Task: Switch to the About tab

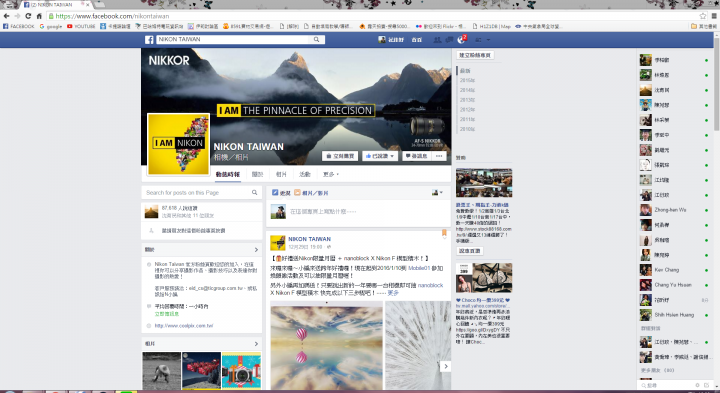Action: (x=257, y=174)
